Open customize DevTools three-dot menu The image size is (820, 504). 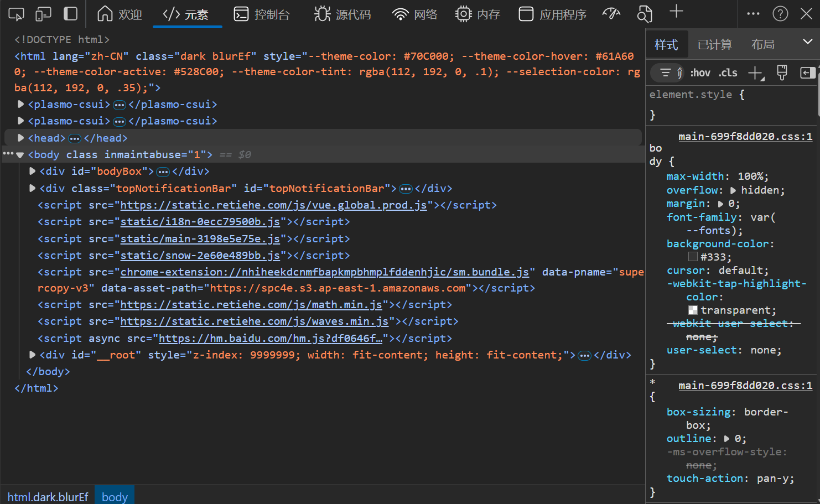click(x=753, y=14)
